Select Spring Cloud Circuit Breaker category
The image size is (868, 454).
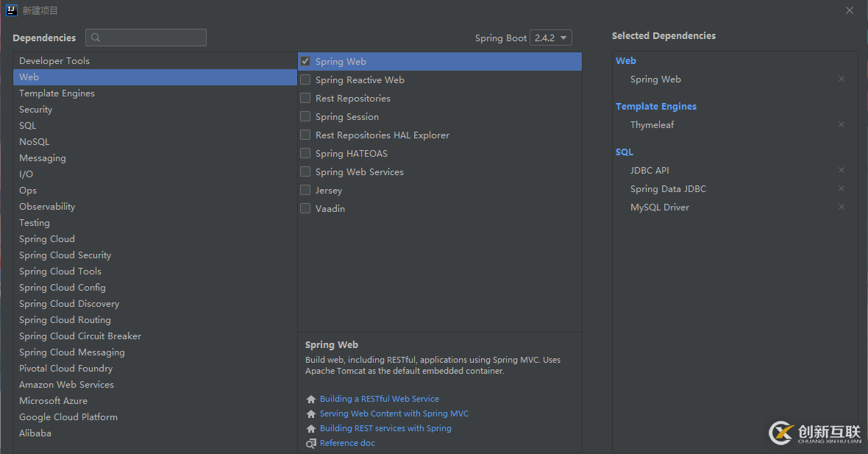pos(155,336)
